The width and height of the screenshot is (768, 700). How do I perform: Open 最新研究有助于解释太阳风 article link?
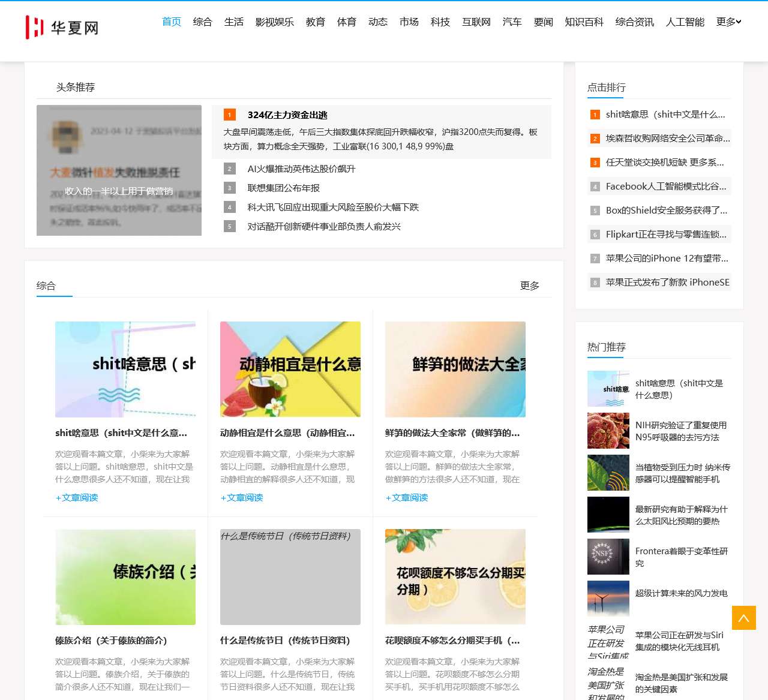click(x=682, y=515)
